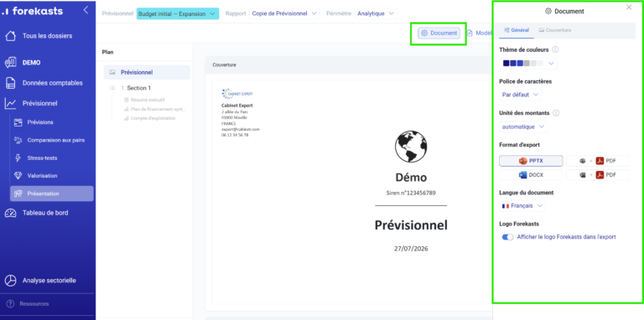This screenshot has height=320, width=644.
Task: Open Comparaison aux pairs
Action: click(x=56, y=140)
